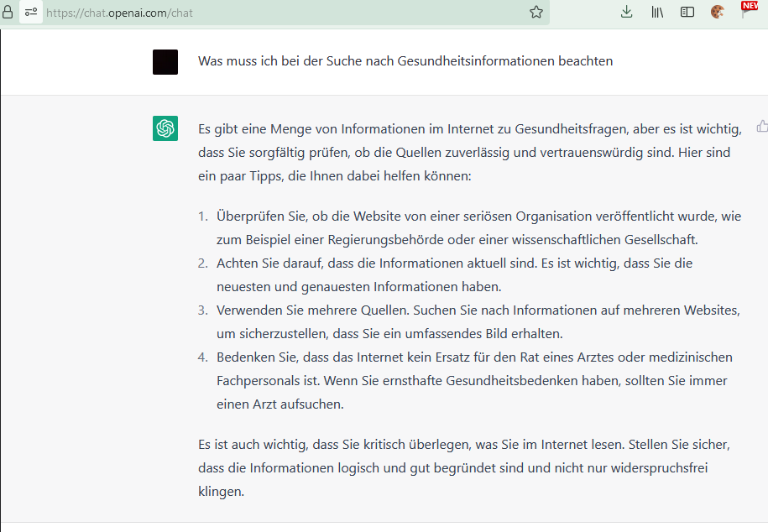Click the cookie extension icon
The width and height of the screenshot is (768, 532).
click(718, 12)
